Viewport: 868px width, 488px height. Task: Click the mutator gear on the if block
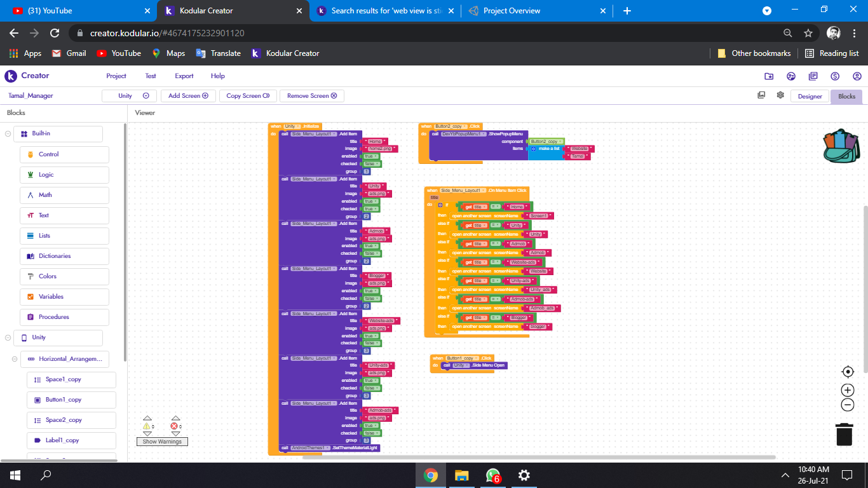[x=440, y=205]
